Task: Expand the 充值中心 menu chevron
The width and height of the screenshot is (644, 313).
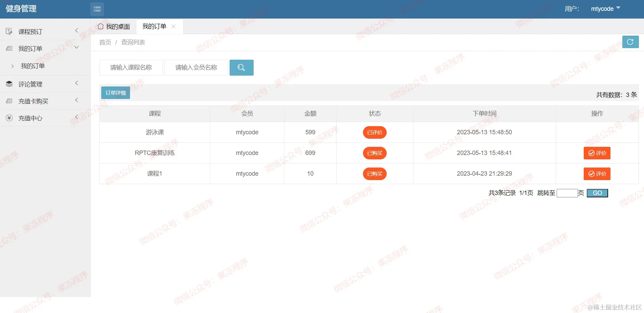Action: [77, 117]
